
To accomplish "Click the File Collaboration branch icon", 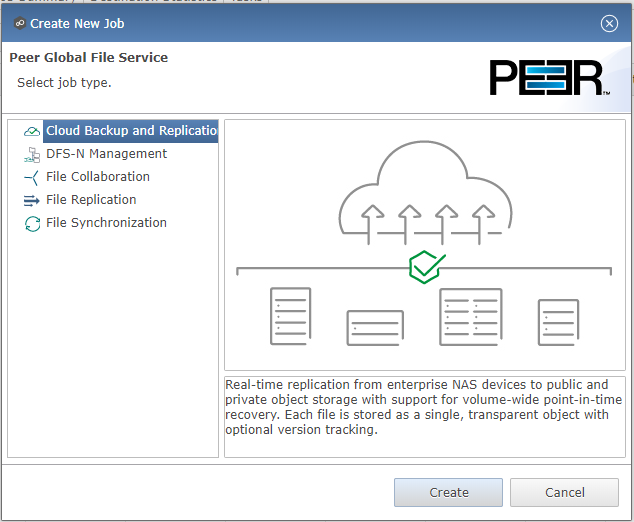I will (32, 178).
